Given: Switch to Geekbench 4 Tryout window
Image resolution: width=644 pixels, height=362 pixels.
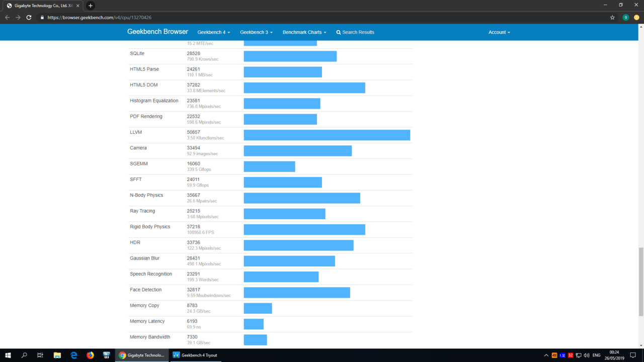Looking at the screenshot, I should (196, 355).
